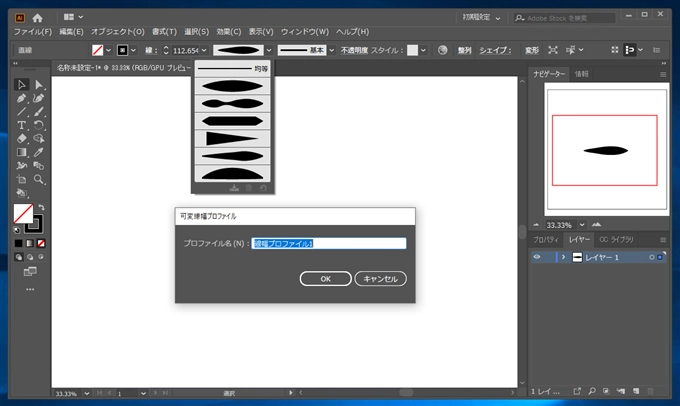The height and width of the screenshot is (406, 680).
Task: Switch to the プロパティ tab
Action: click(x=546, y=239)
